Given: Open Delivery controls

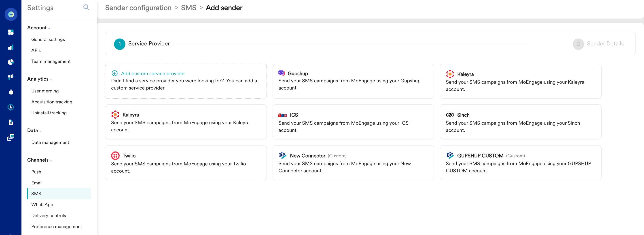Looking at the screenshot, I should click(49, 216).
